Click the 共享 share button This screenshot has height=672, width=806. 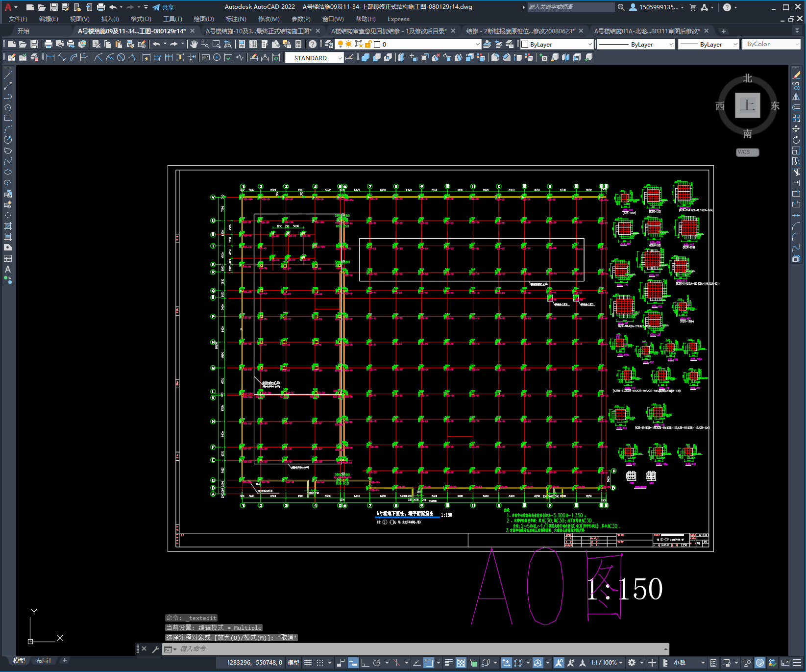coord(163,7)
